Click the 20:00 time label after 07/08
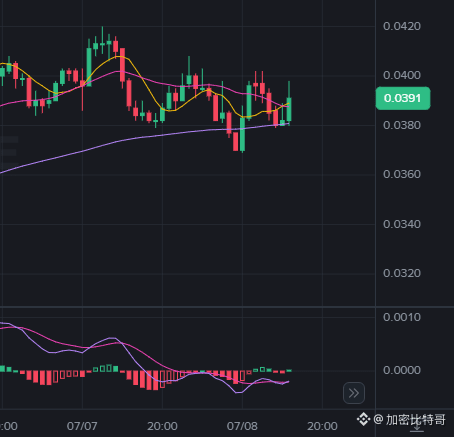This screenshot has width=454, height=437. pyautogui.click(x=322, y=426)
